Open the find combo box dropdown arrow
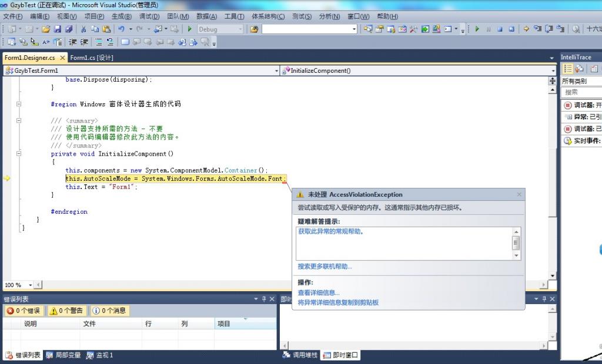The image size is (602, 364). point(354,29)
